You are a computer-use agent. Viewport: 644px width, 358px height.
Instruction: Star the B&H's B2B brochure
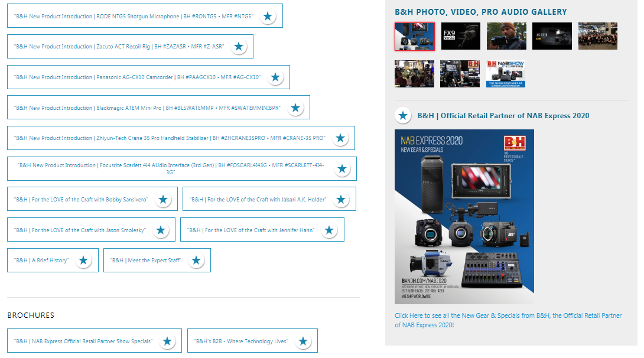pos(303,341)
